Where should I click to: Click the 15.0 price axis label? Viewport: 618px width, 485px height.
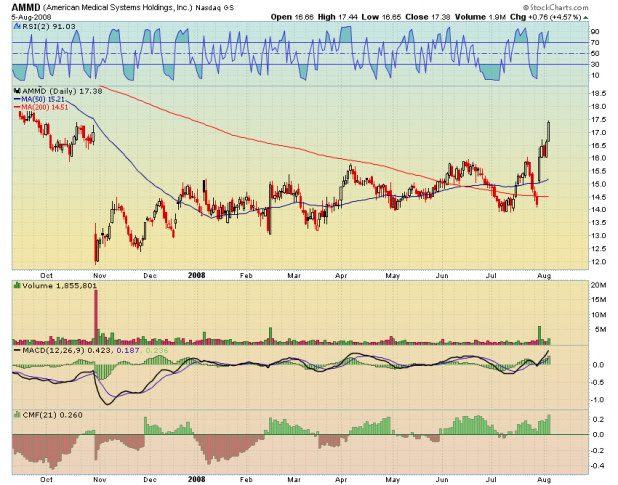click(x=598, y=184)
